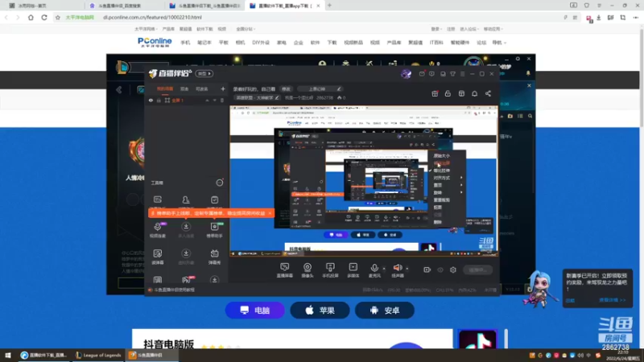This screenshot has height=362, width=644.
Task: Open League of Legends in taskbar
Action: 98,355
